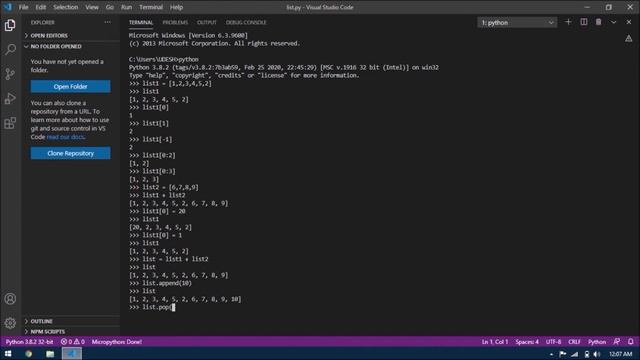
Task: Open network icon in system tray
Action: pyautogui.click(x=575, y=354)
